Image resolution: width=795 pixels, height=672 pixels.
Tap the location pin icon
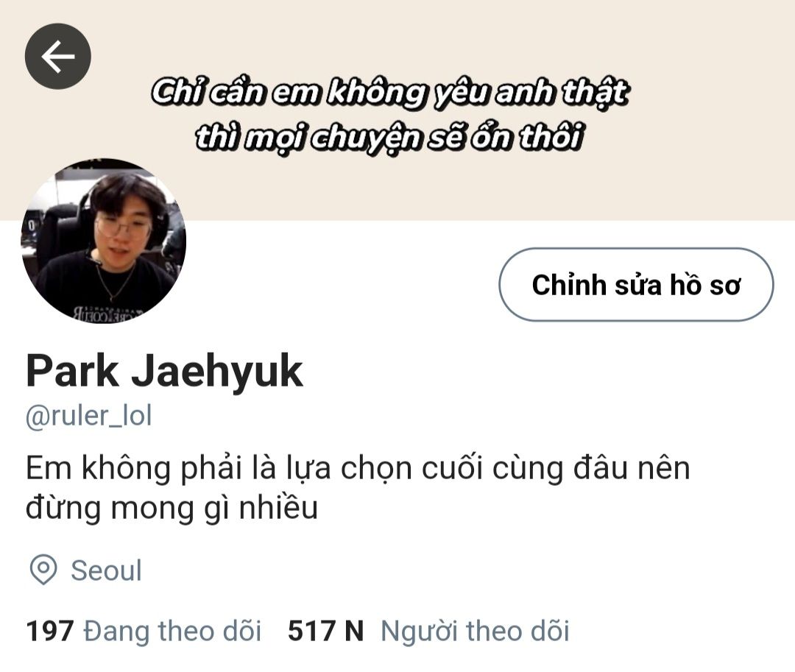pos(43,570)
